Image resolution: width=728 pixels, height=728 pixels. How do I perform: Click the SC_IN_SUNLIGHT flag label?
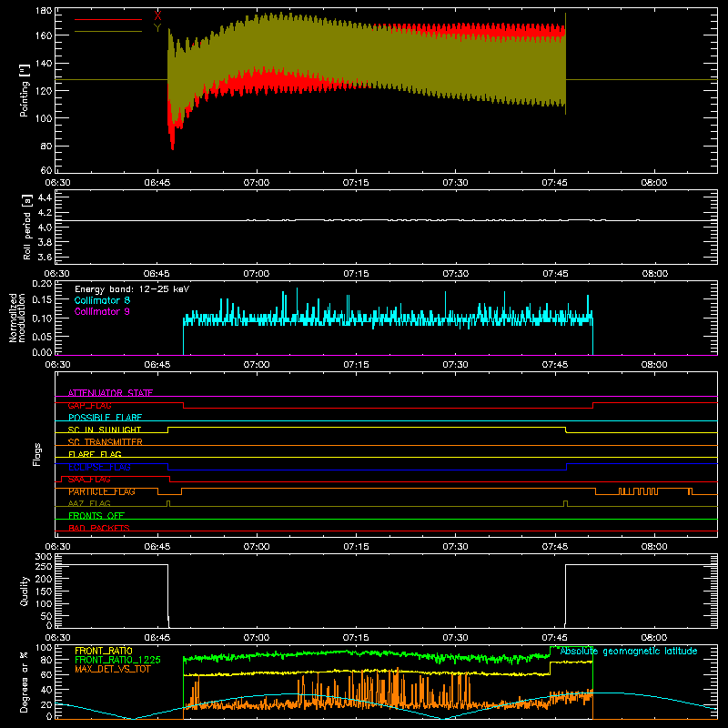point(105,430)
